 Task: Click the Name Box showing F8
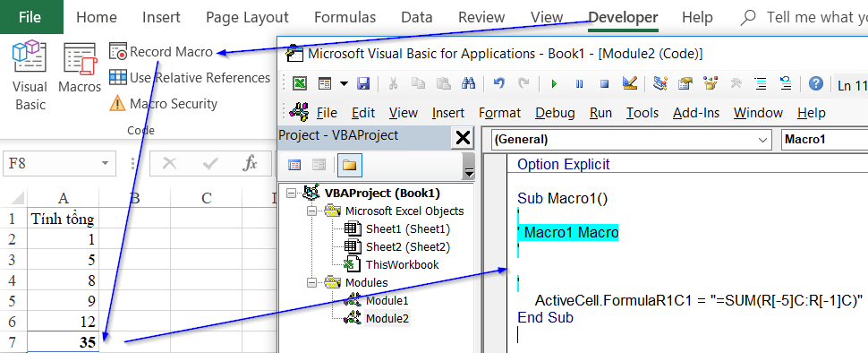50,164
